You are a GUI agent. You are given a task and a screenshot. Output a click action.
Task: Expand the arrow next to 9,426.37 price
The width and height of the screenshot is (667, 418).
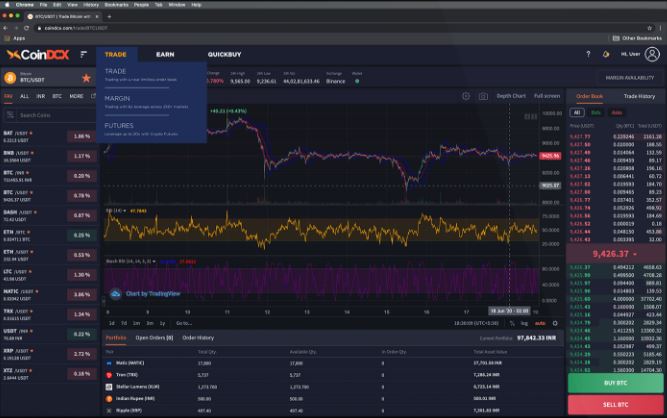pyautogui.click(x=635, y=254)
